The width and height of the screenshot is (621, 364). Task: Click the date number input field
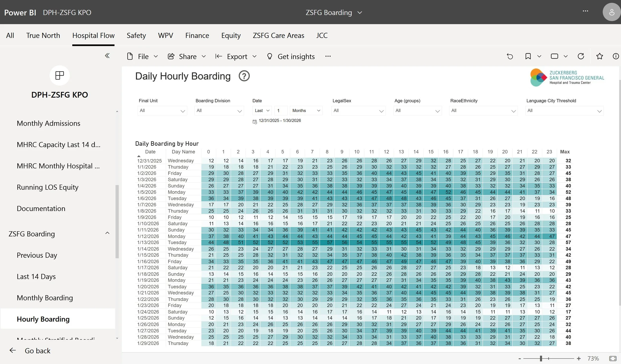tap(281, 111)
